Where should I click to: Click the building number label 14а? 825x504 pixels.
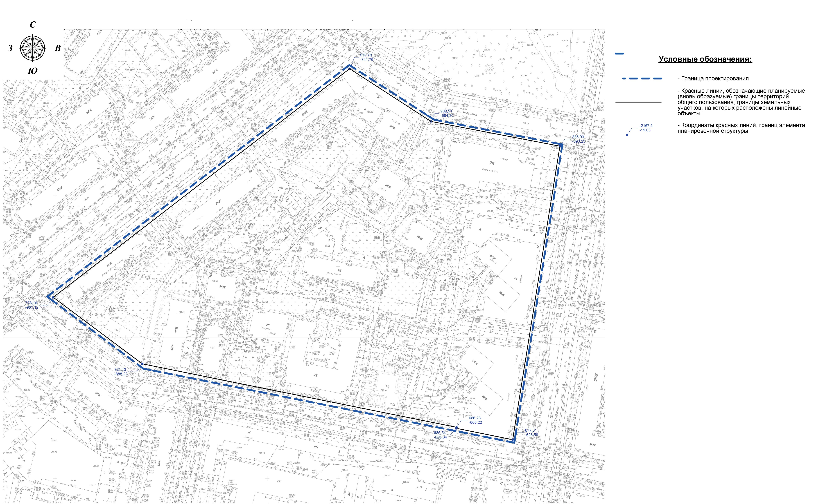click(392, 404)
